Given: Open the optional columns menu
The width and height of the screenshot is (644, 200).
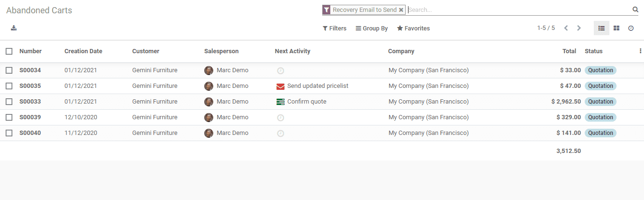Looking at the screenshot, I should (x=640, y=51).
